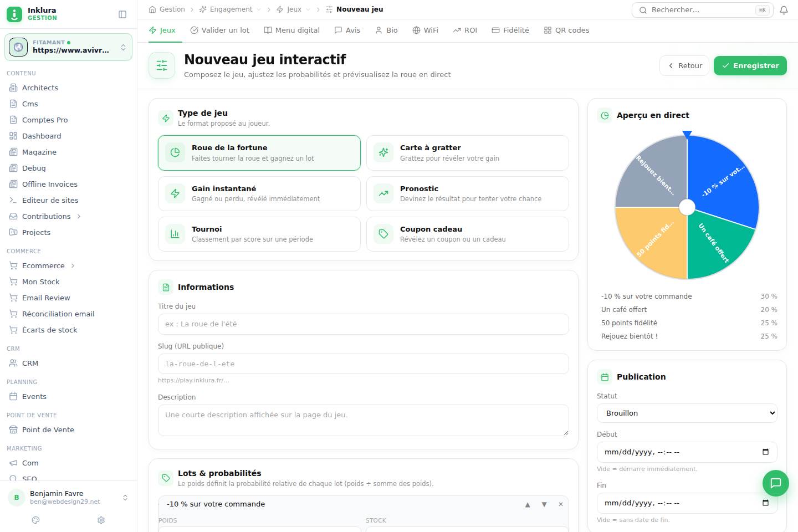Open the Statut Brouillon dropdown

point(687,413)
